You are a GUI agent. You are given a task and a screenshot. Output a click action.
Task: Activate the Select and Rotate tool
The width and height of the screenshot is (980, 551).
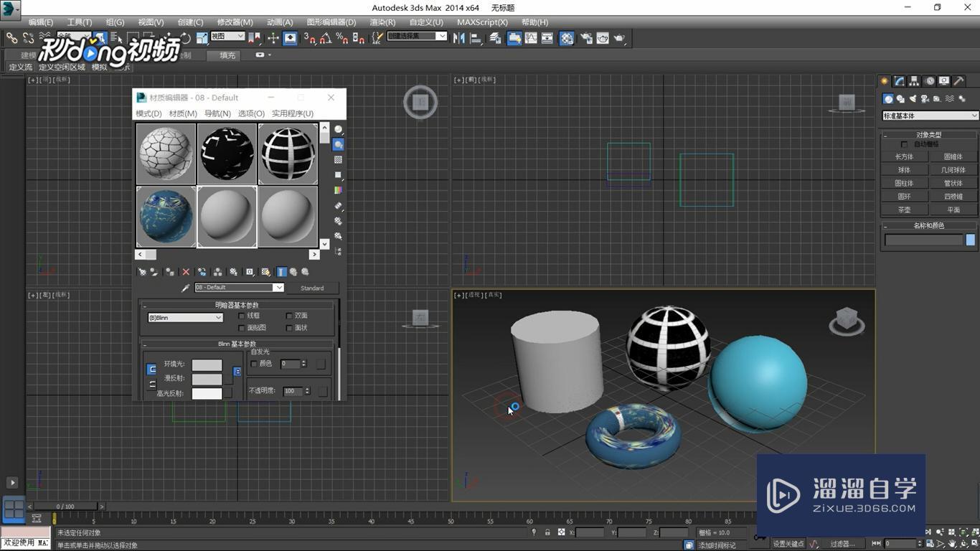point(186,38)
